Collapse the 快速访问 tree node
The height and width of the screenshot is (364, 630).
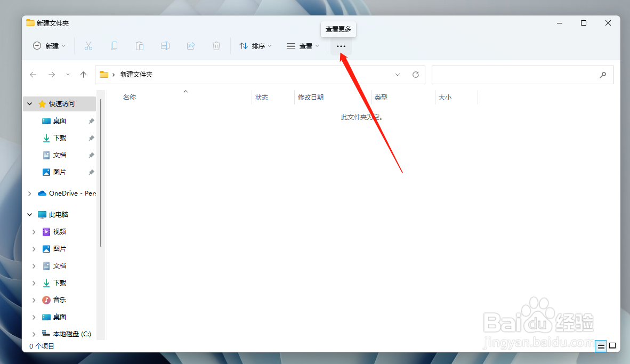[30, 103]
